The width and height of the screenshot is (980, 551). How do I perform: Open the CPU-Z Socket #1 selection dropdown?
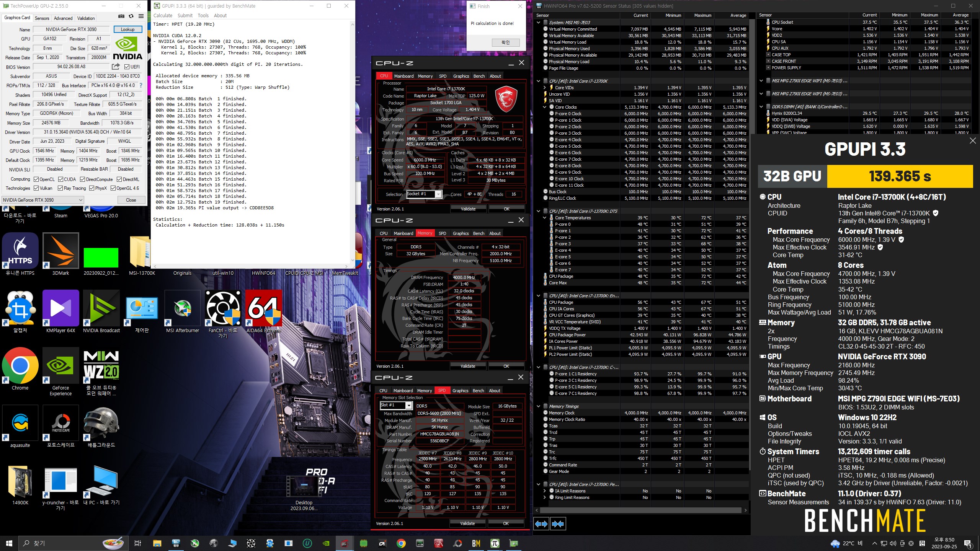(x=424, y=194)
